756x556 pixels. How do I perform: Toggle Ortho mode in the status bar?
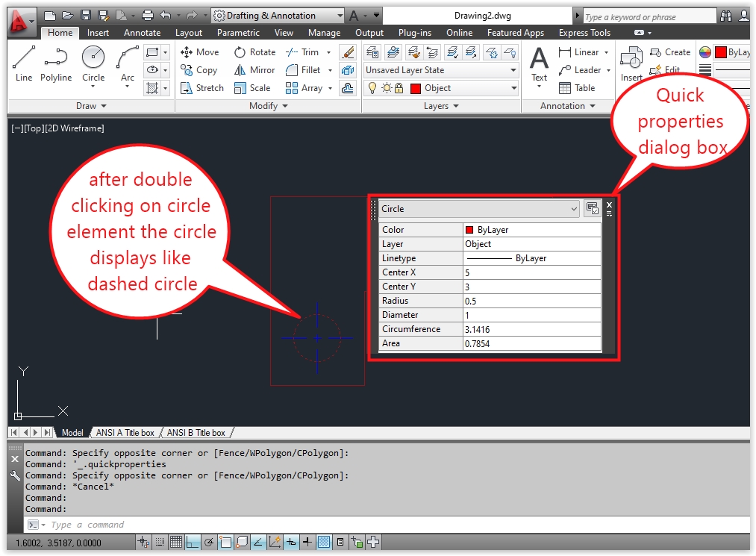tap(192, 543)
